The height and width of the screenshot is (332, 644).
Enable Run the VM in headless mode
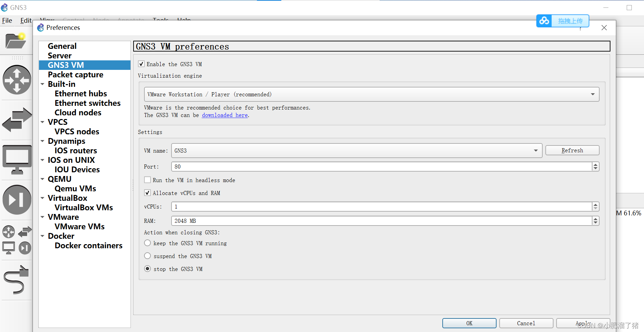pos(147,180)
